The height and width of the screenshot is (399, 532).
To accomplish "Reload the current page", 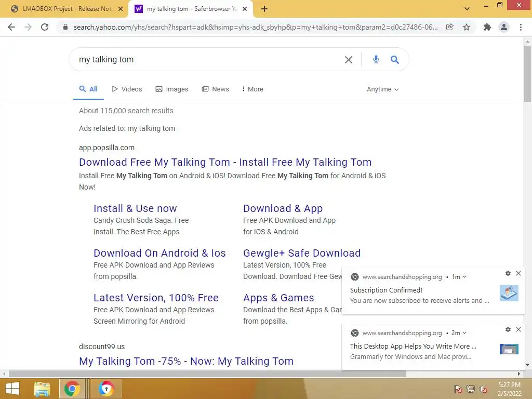I will pos(45,27).
